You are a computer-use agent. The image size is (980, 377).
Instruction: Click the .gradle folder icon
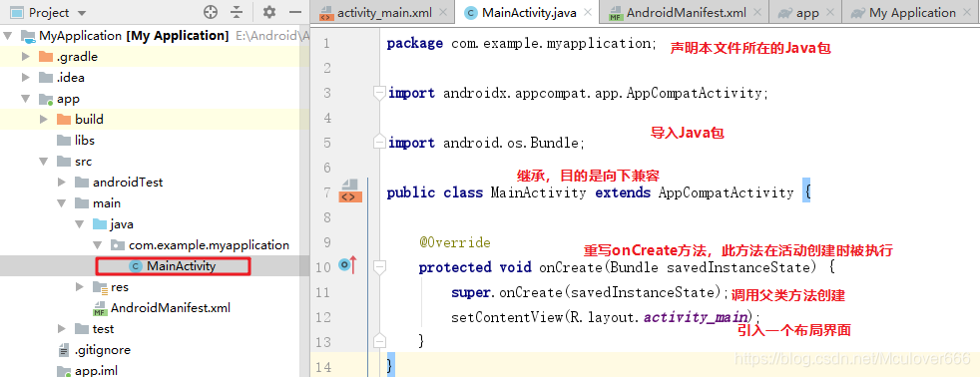click(46, 57)
